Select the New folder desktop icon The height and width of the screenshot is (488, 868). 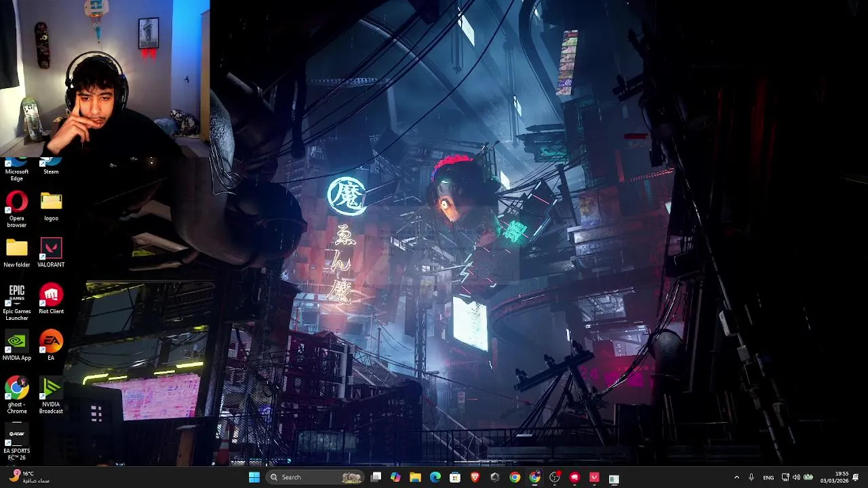click(17, 253)
